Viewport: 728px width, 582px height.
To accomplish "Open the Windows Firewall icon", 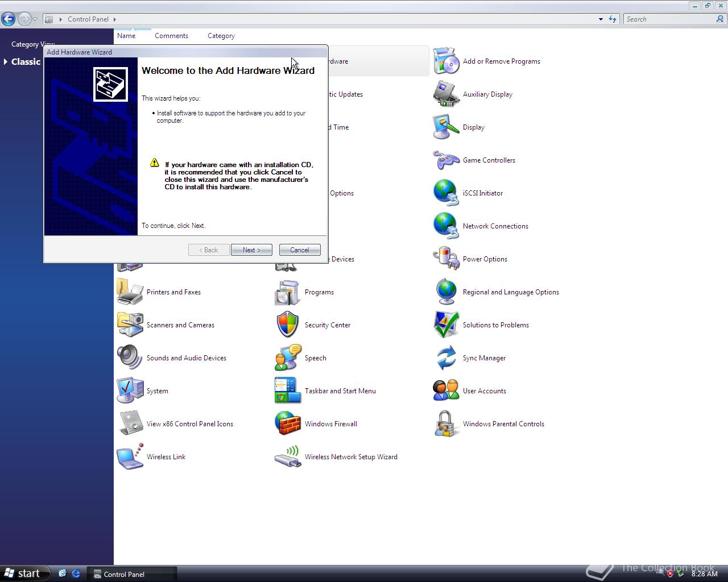I will pyautogui.click(x=288, y=424).
